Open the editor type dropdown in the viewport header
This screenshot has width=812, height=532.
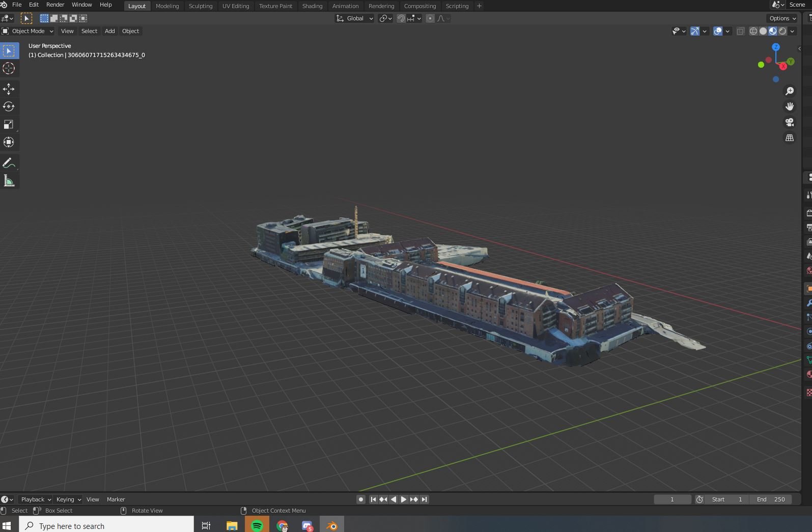[7, 18]
